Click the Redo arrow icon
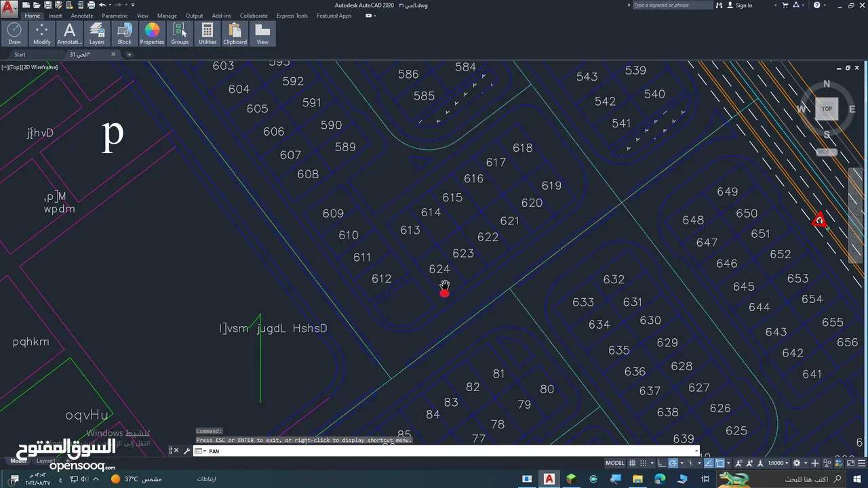The image size is (868, 488). tap(118, 5)
